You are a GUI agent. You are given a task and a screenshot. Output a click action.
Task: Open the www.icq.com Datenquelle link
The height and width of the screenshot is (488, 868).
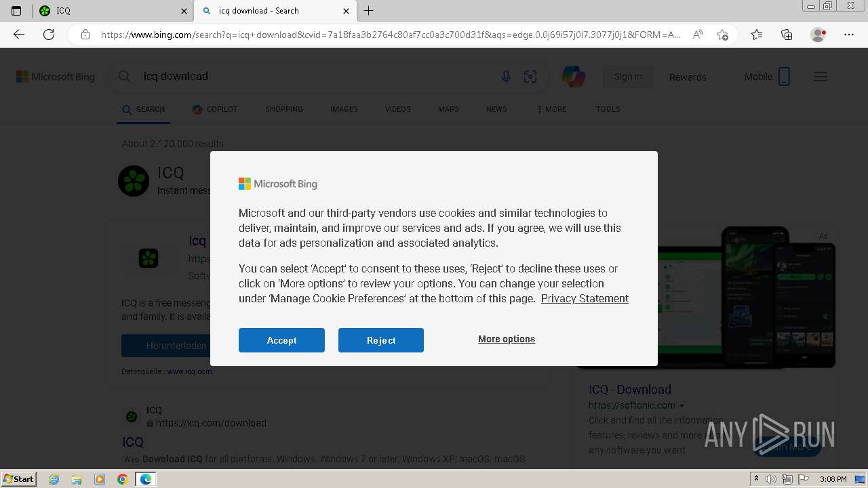pyautogui.click(x=189, y=371)
